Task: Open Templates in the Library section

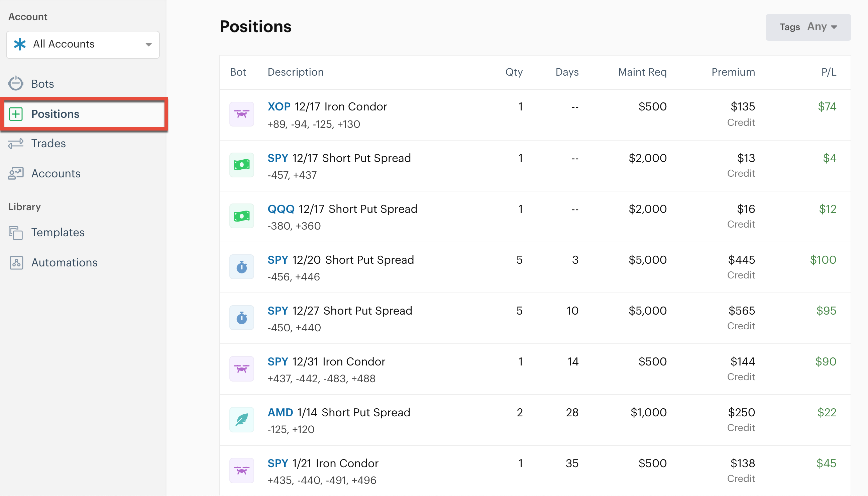Action: (58, 232)
